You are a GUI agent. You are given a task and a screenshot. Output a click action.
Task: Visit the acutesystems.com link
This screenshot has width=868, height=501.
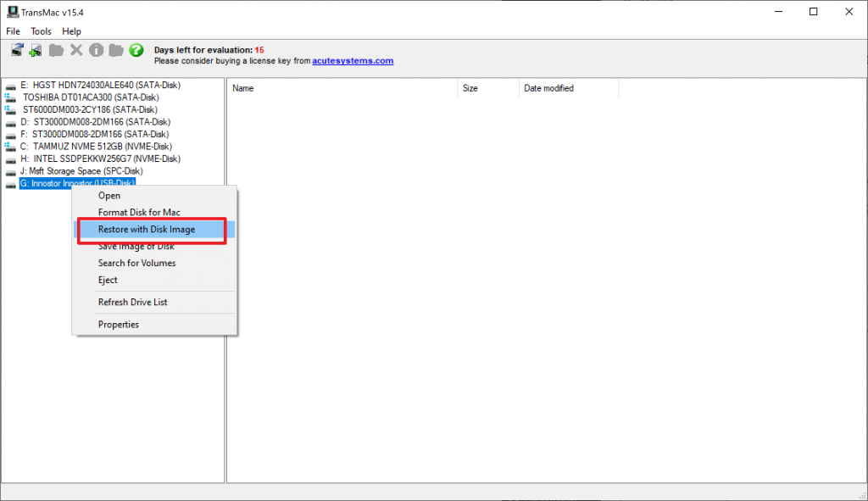[353, 61]
